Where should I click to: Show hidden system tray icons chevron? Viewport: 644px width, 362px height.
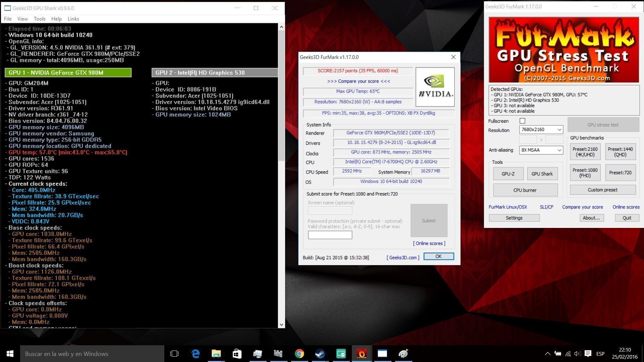(x=547, y=354)
